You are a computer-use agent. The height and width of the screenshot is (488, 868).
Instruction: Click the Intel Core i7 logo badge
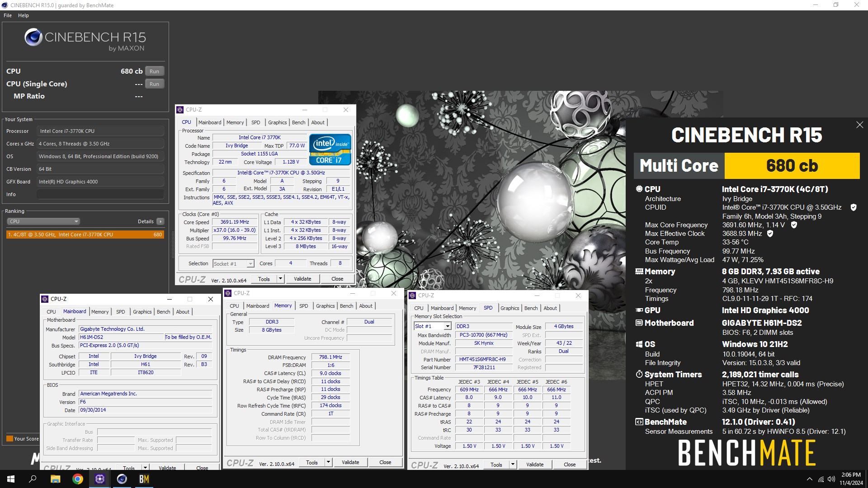pos(330,149)
